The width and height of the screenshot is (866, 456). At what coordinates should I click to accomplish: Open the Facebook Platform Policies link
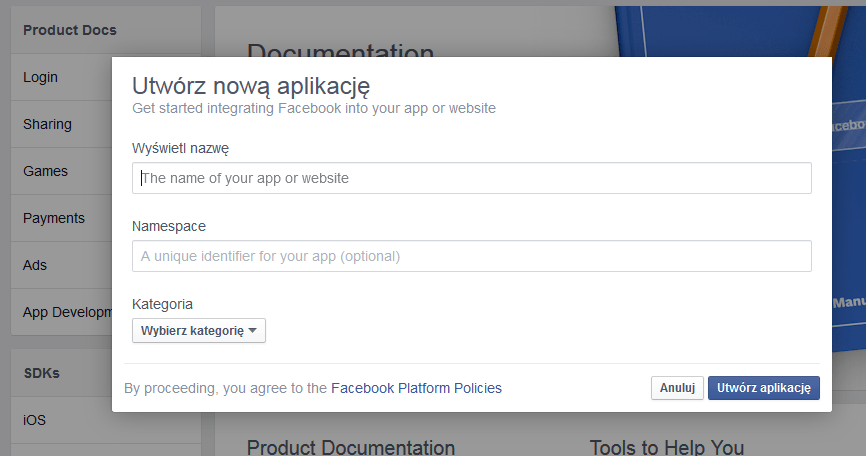pos(416,388)
